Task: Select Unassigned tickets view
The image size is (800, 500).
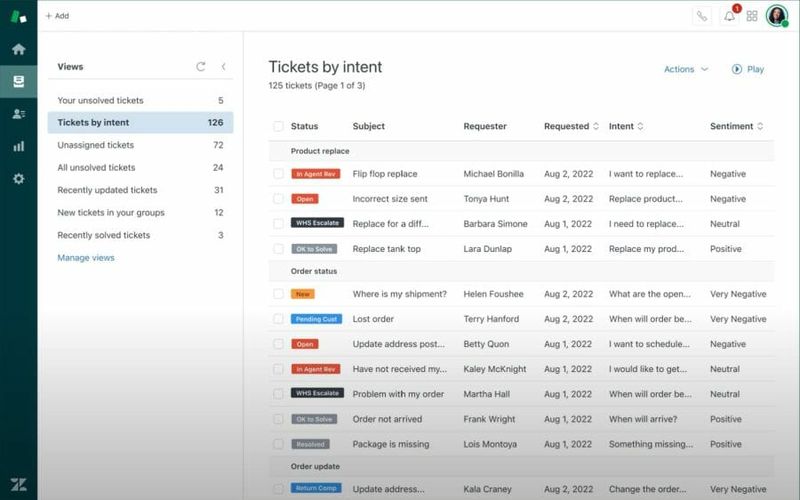Action: (x=140, y=145)
